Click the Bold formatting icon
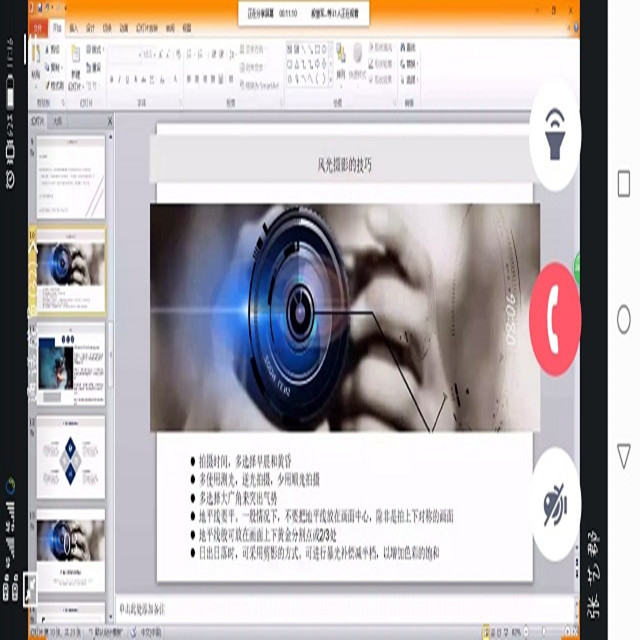 coord(113,80)
